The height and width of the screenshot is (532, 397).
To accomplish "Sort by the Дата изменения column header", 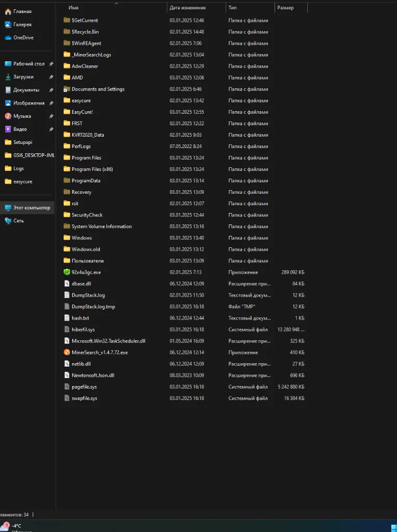I will coord(187,7).
